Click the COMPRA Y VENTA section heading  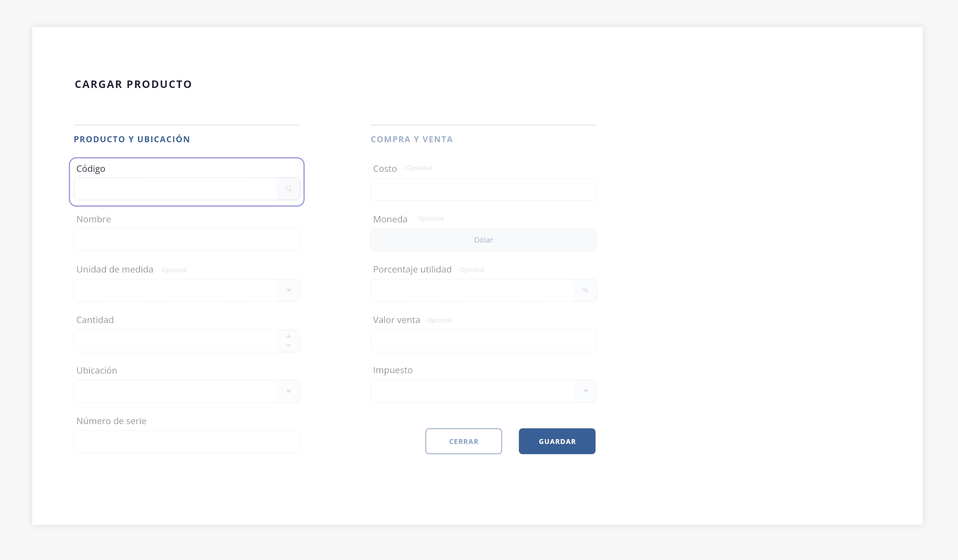pyautogui.click(x=411, y=139)
